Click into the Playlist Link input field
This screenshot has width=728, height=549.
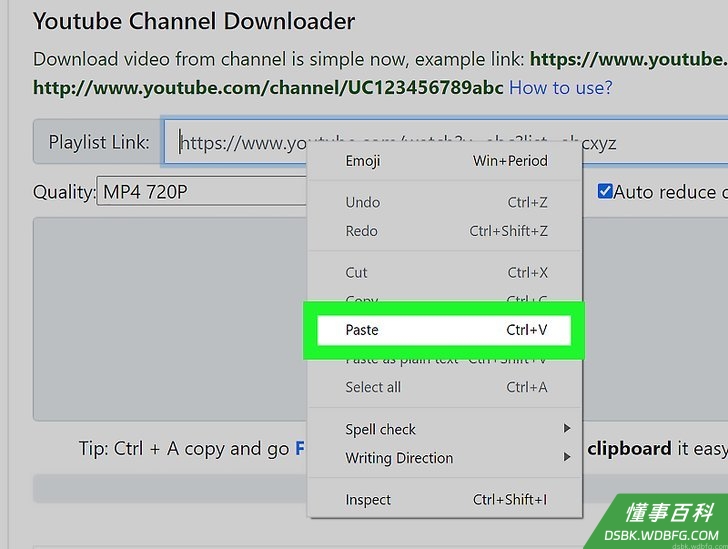pos(446,142)
